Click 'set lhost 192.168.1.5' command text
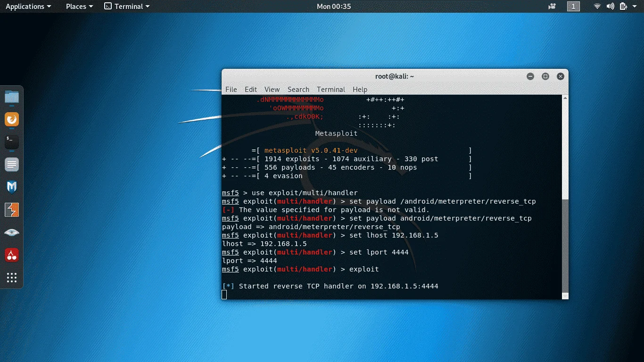Viewport: 644px width, 362px height. 394,235
